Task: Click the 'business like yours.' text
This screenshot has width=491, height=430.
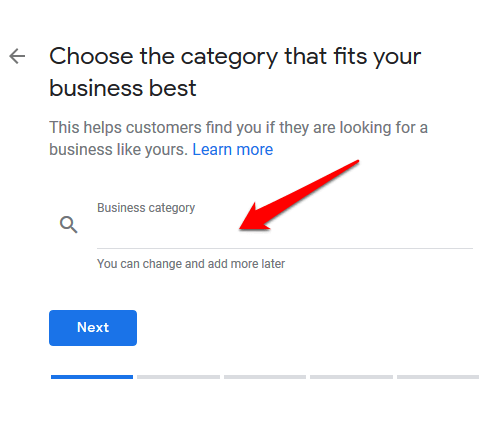Action: pos(119,150)
